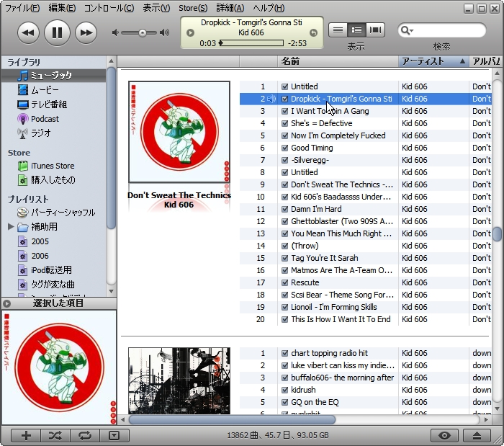This screenshot has width=504, height=446.
Task: Click the playback position diamond marker
Action: tap(221, 43)
